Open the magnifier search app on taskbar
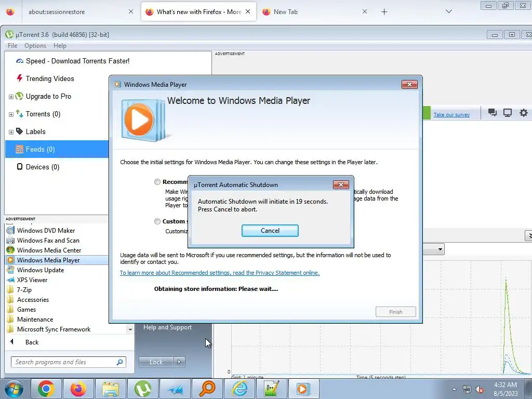Image resolution: width=532 pixels, height=399 pixels. (x=207, y=389)
